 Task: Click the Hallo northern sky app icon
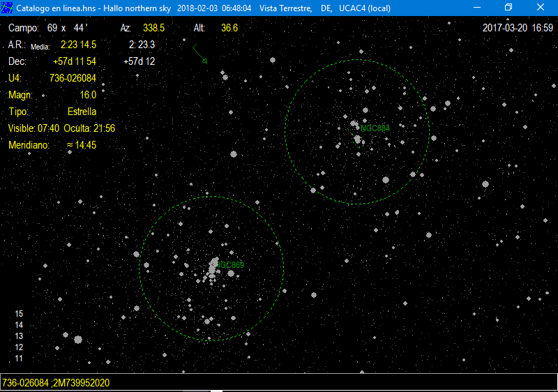click(8, 8)
